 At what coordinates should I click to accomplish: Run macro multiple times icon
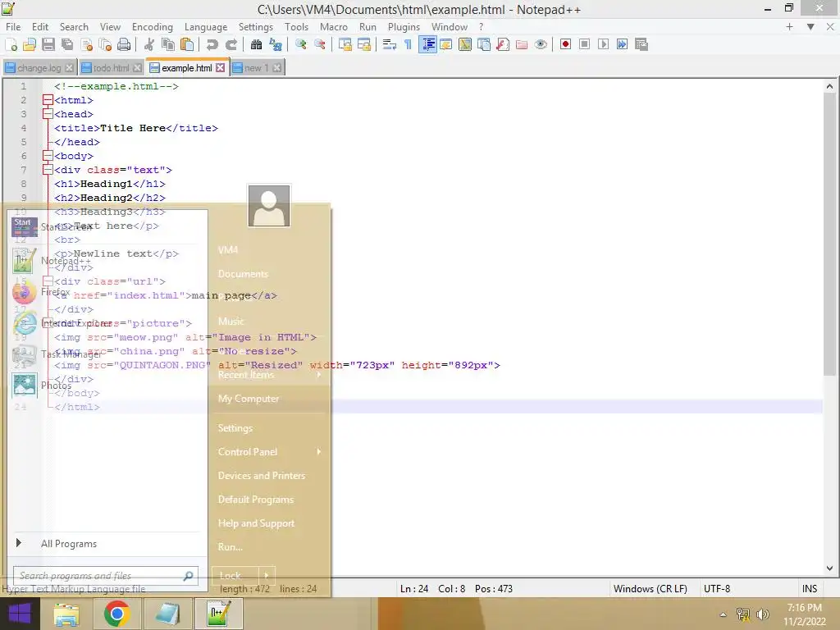pyautogui.click(x=622, y=44)
